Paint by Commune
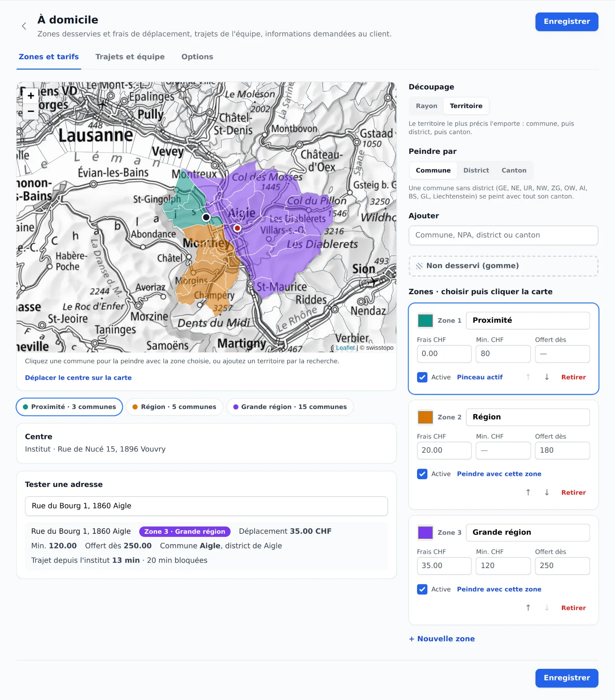 click(x=433, y=170)
